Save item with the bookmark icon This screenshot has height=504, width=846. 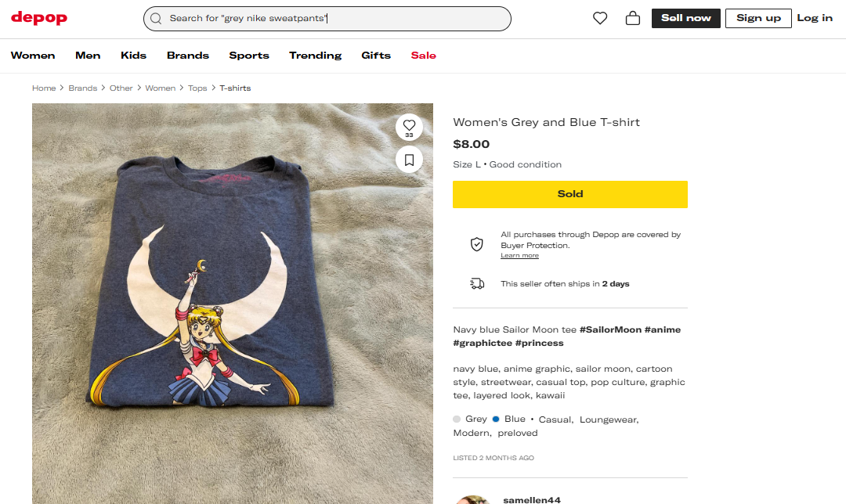[x=409, y=160]
